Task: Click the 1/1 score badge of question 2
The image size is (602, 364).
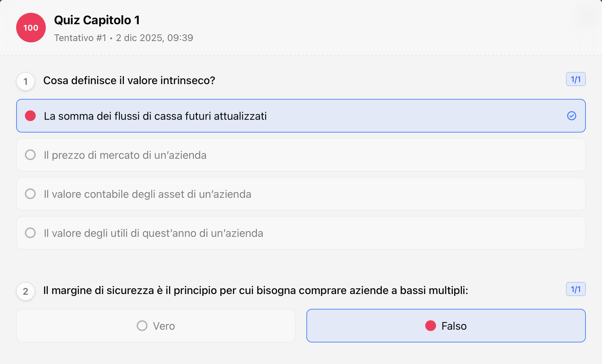Action: 575,289
